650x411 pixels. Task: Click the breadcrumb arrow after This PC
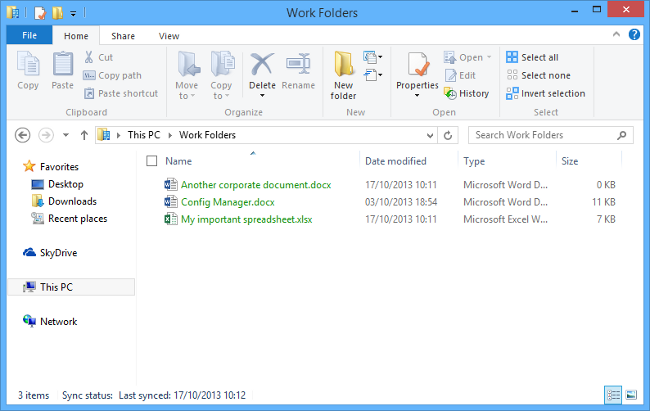tap(170, 136)
